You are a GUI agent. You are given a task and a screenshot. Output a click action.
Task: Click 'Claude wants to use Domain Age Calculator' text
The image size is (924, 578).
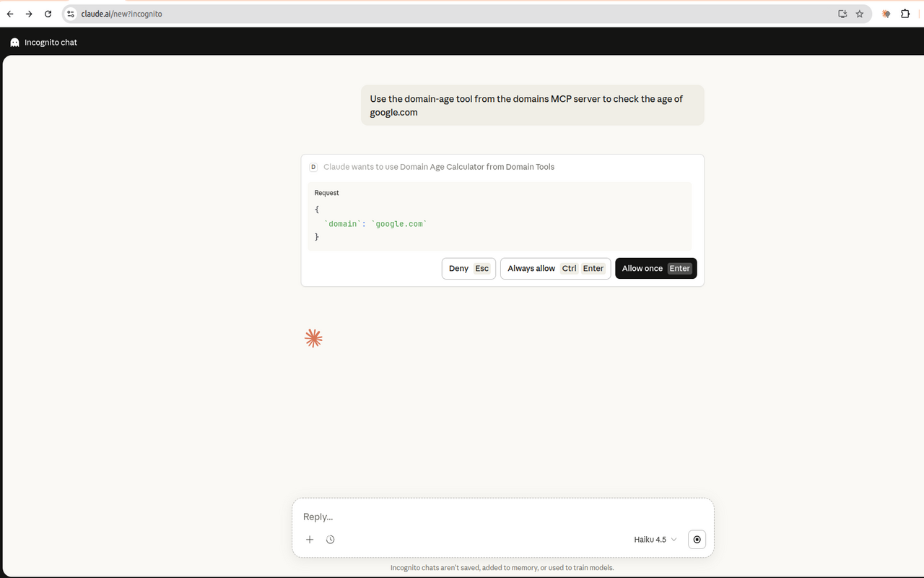[439, 167]
